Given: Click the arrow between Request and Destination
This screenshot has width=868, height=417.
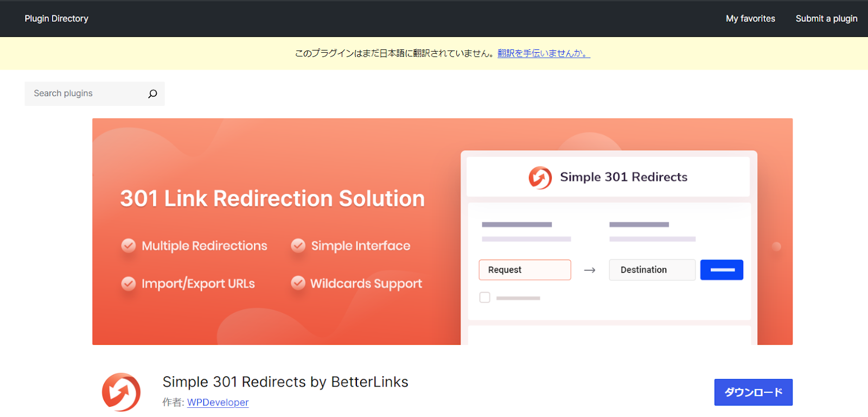Looking at the screenshot, I should pyautogui.click(x=590, y=270).
